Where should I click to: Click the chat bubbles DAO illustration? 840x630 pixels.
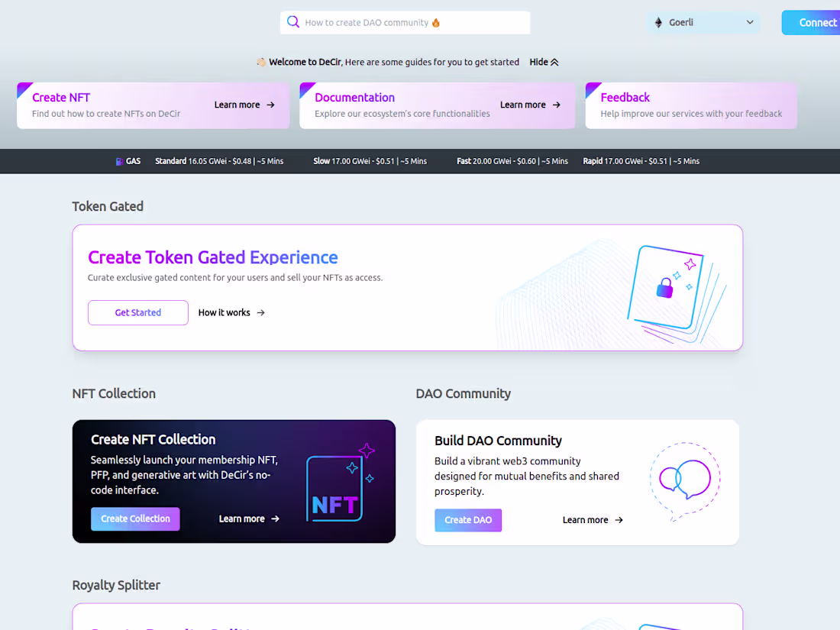coord(685,481)
